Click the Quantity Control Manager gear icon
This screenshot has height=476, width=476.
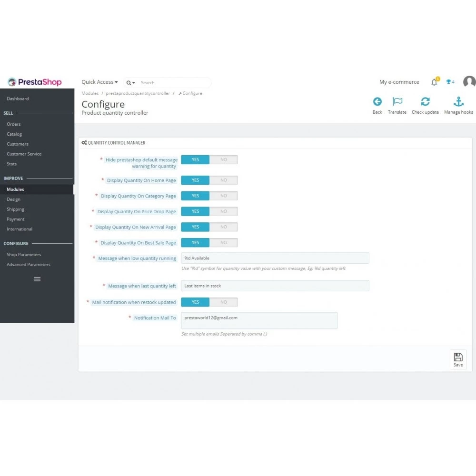point(84,143)
